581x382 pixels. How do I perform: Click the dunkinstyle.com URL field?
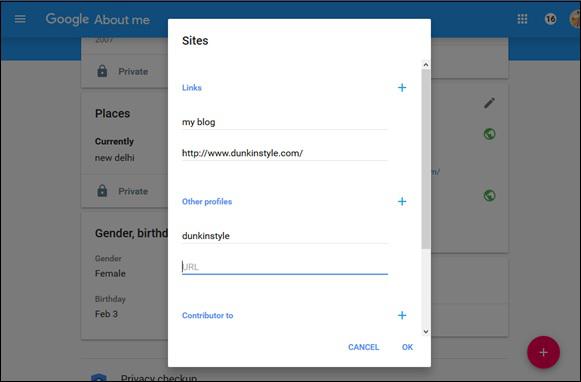[x=285, y=153]
